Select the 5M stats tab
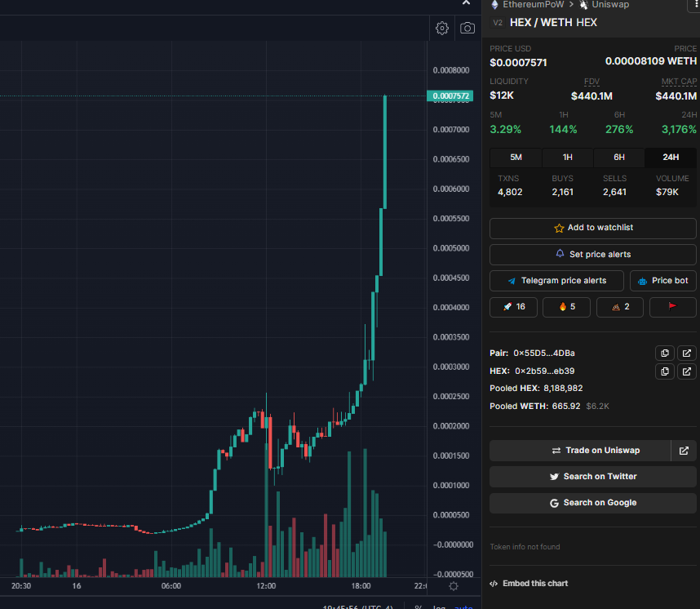Screen dimensions: 700x609 click(516, 158)
